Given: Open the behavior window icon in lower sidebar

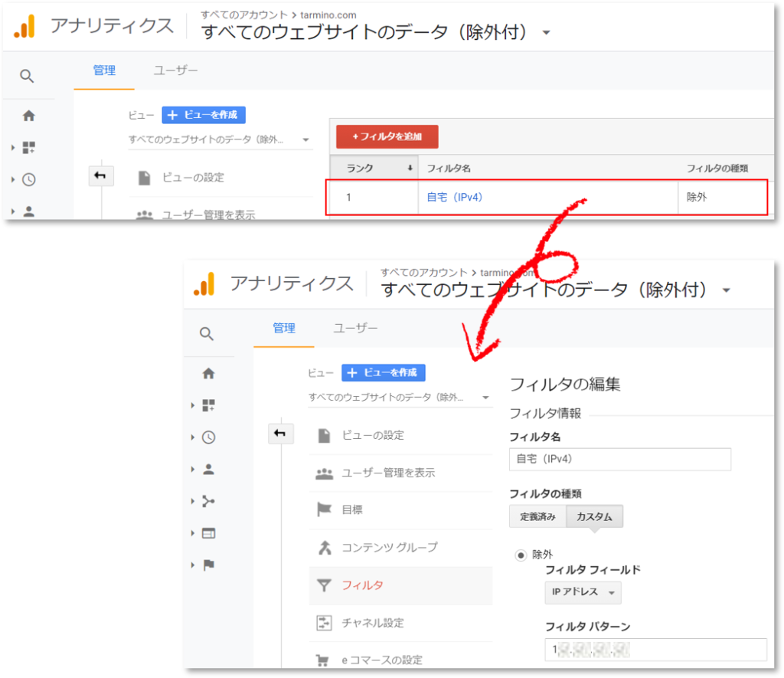Looking at the screenshot, I should (208, 533).
